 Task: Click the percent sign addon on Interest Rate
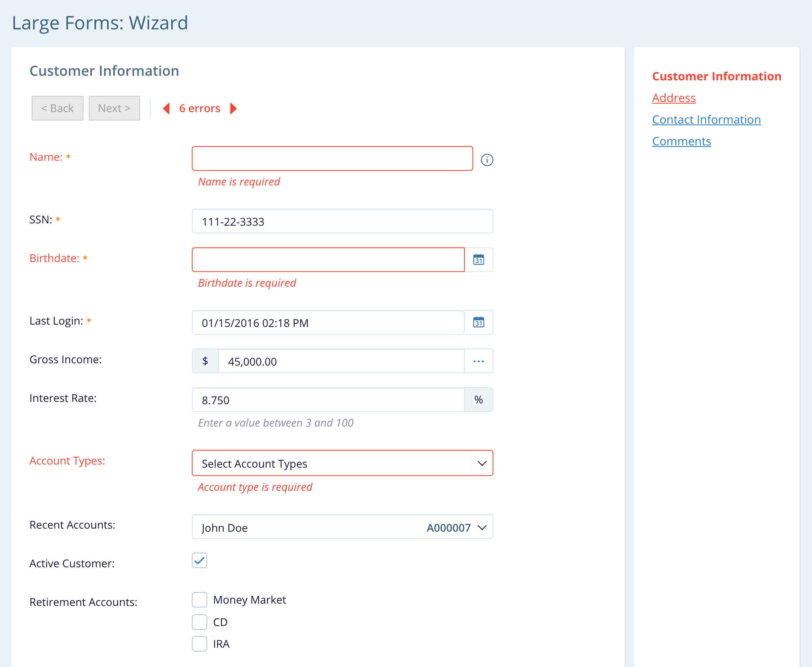tap(478, 400)
